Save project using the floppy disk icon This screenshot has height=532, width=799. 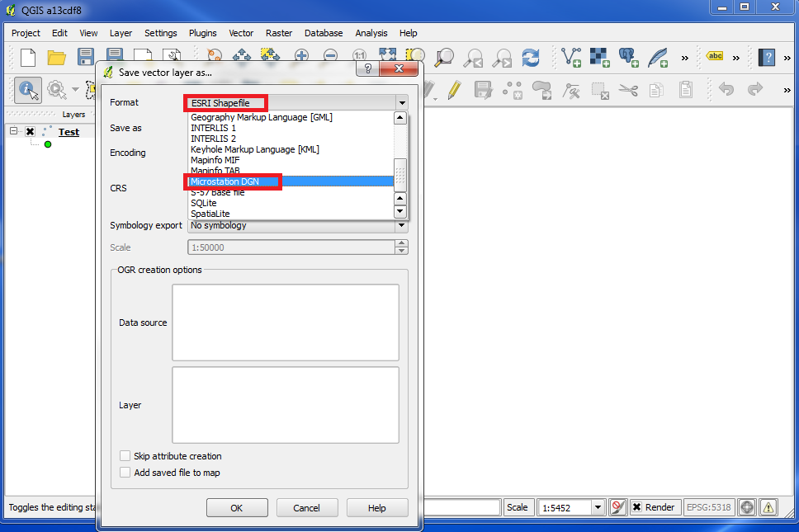click(86, 57)
